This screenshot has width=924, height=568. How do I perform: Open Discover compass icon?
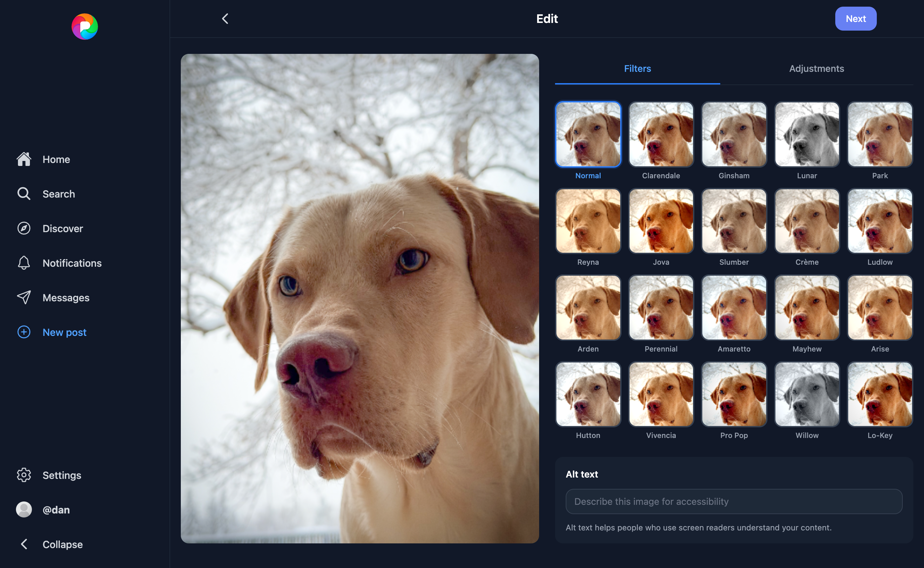[x=24, y=228]
